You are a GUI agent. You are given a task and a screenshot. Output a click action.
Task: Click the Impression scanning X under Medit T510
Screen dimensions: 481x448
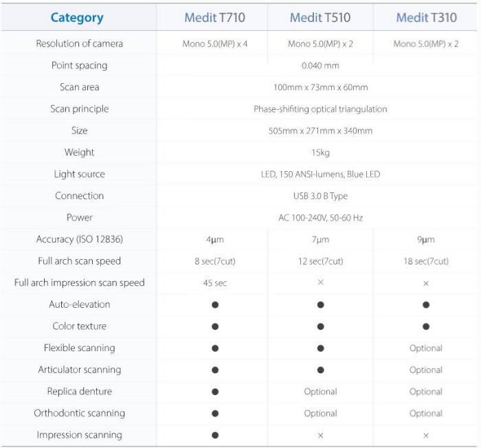click(320, 435)
